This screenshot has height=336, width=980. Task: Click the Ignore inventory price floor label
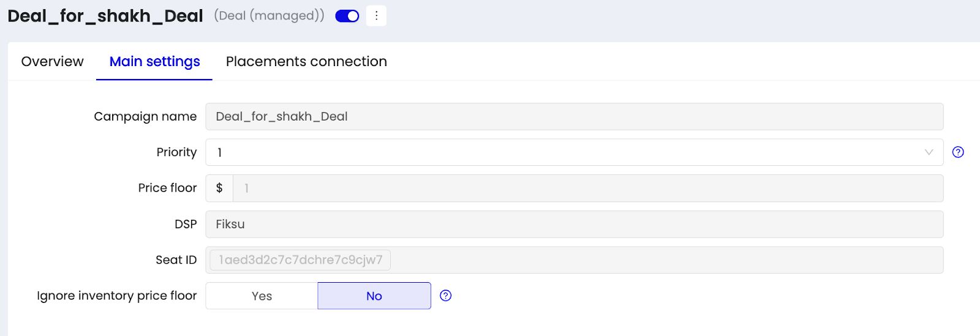pos(117,296)
